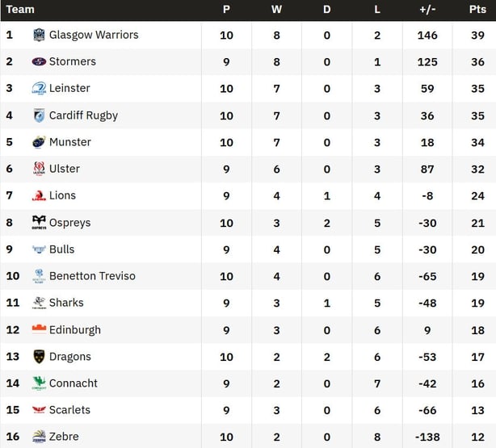Sort by the W wins column header
This screenshot has height=448, width=496.
coord(276,10)
